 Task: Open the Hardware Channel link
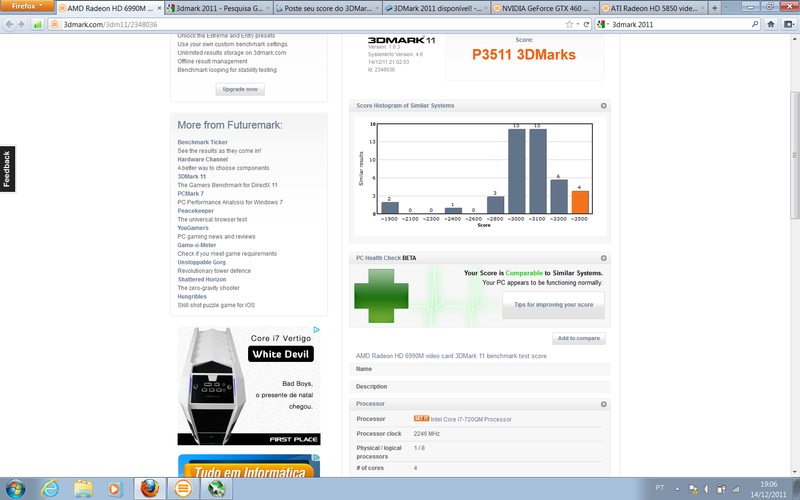203,159
